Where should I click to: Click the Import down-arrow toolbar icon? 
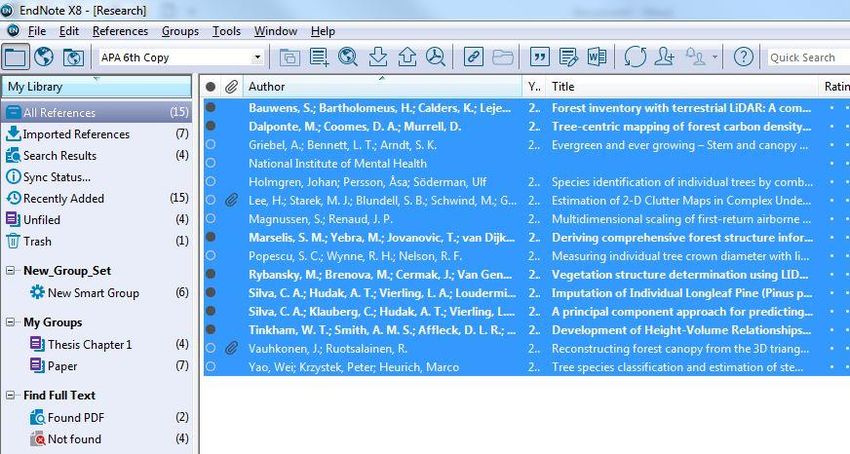pyautogui.click(x=377, y=56)
